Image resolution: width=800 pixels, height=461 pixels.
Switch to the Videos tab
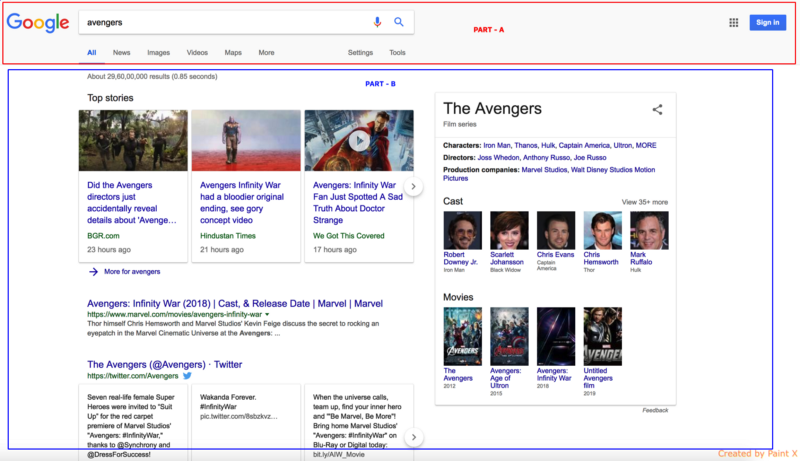coord(197,53)
